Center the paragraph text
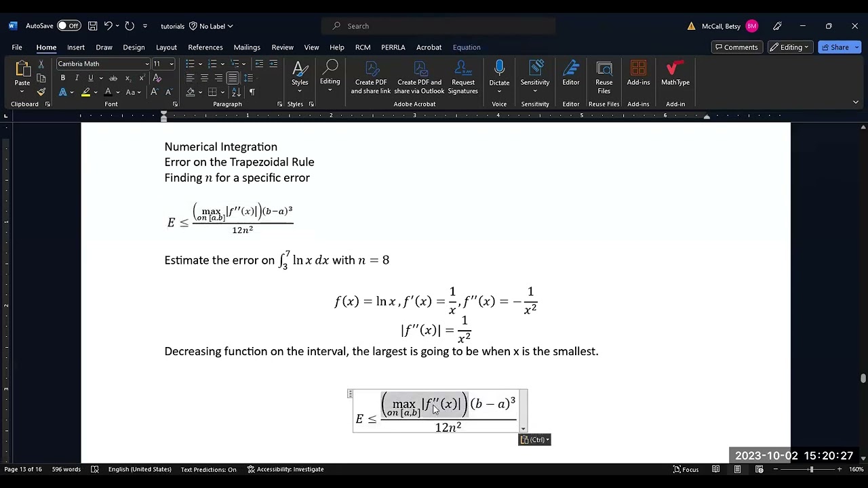Screen dimensions: 868x488 (x=204, y=78)
